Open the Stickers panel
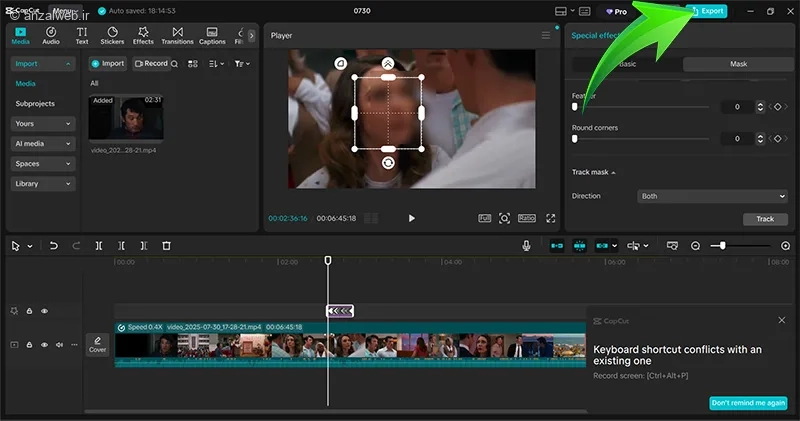 click(x=112, y=36)
